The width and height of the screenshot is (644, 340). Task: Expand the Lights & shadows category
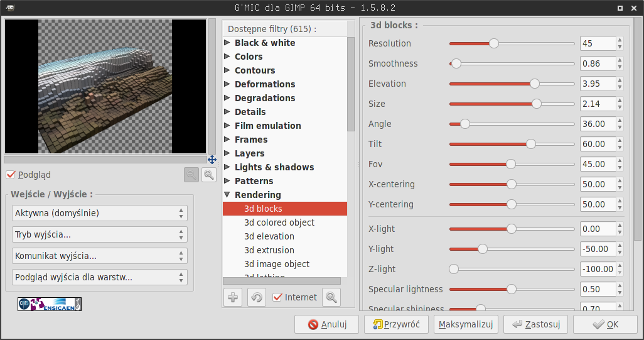(227, 167)
